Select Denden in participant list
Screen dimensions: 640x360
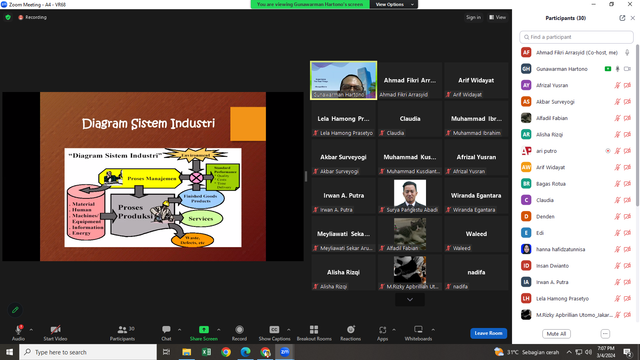[x=576, y=216]
